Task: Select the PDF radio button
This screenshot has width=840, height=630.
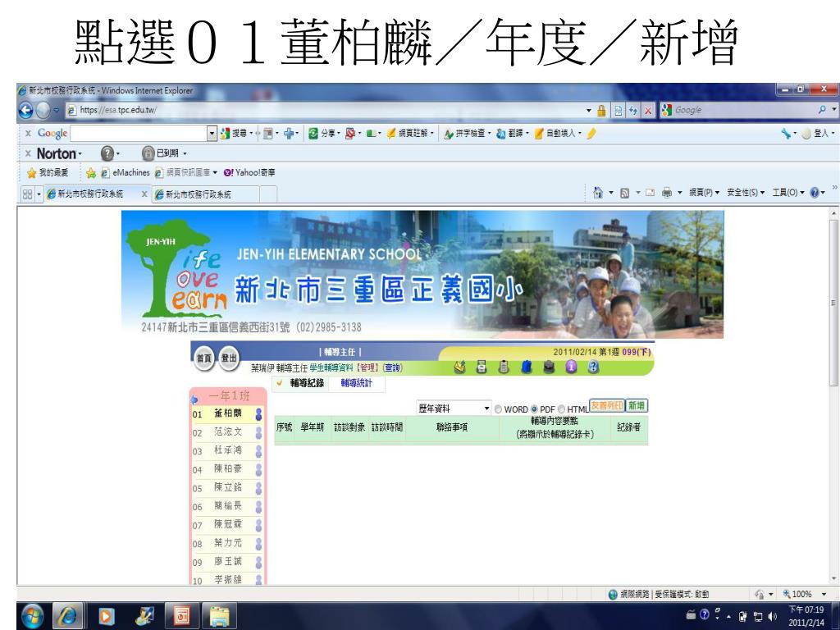Action: click(533, 409)
